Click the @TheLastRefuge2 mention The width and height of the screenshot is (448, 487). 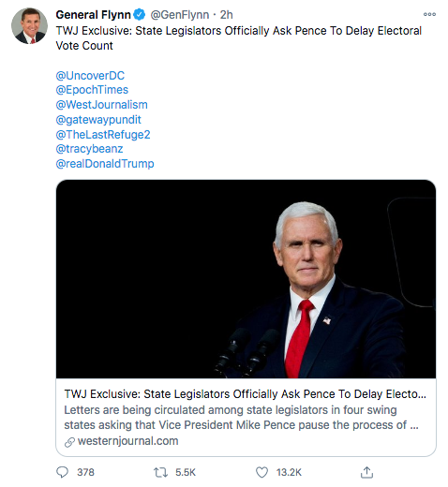tap(103, 135)
